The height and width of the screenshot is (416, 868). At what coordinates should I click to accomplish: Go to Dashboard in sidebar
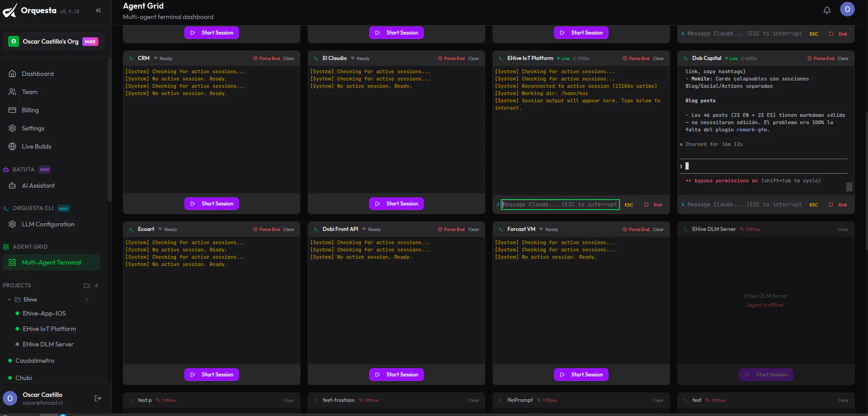tap(37, 74)
